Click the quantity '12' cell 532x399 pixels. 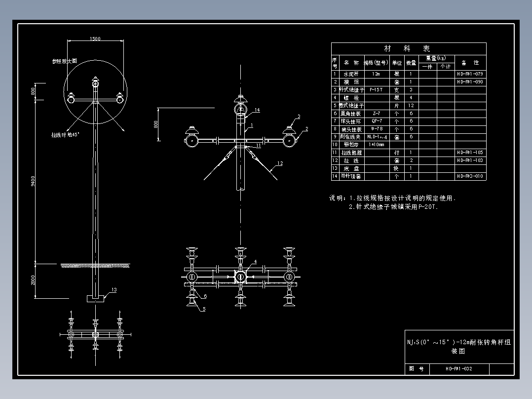pos(411,106)
